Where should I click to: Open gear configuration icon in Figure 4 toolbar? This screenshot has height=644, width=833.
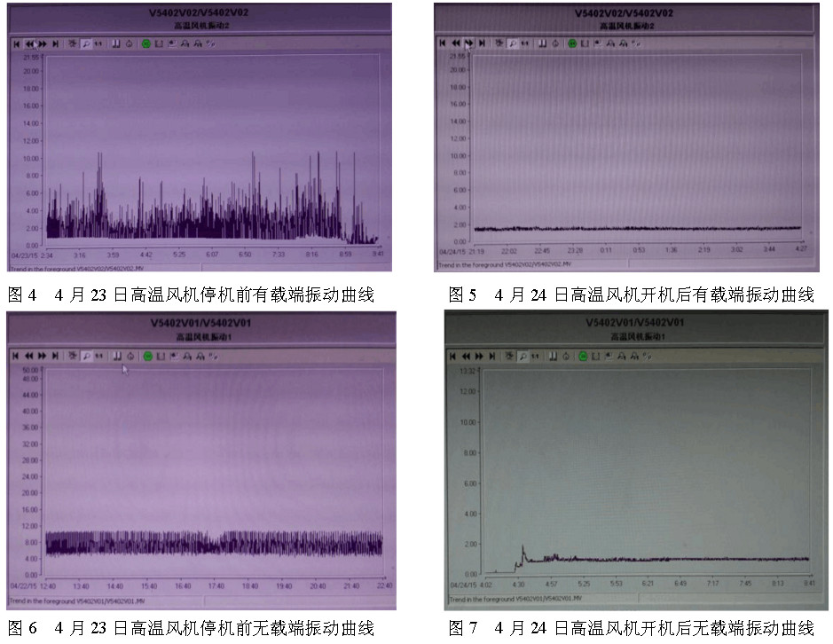click(72, 43)
